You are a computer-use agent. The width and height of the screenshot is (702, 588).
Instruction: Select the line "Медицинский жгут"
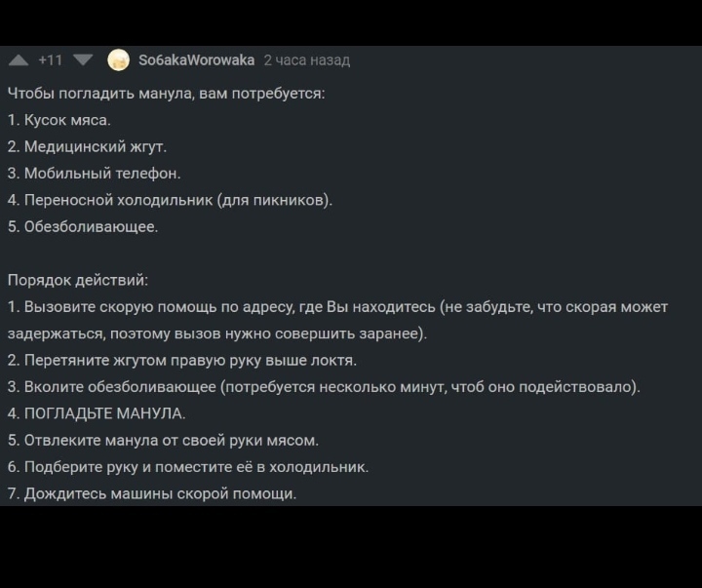click(x=88, y=146)
